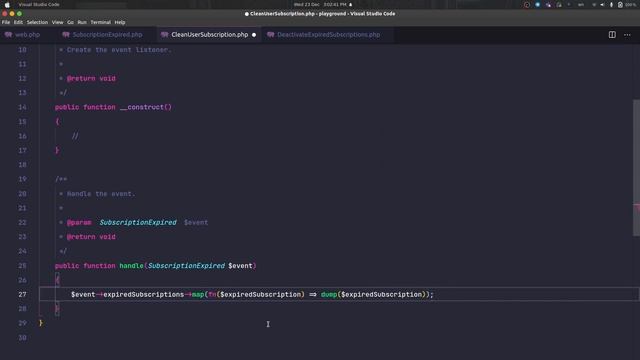
Task: Click line number 14 in the gutter
Action: click(x=22, y=107)
